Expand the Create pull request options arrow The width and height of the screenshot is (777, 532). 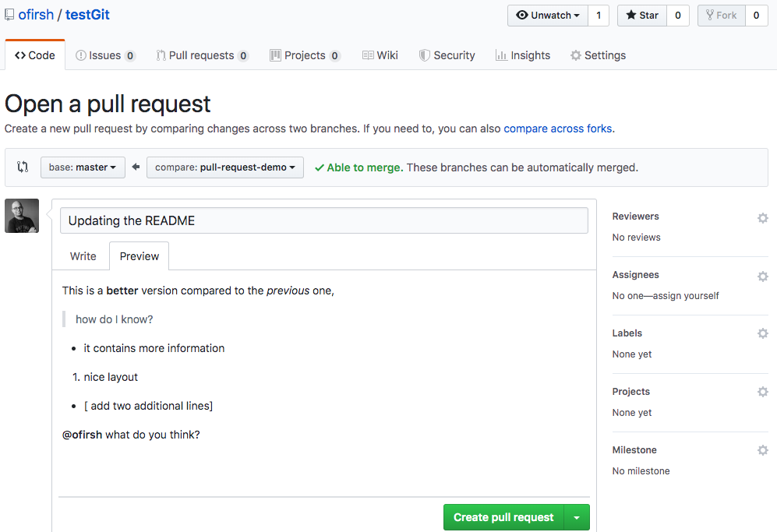577,517
